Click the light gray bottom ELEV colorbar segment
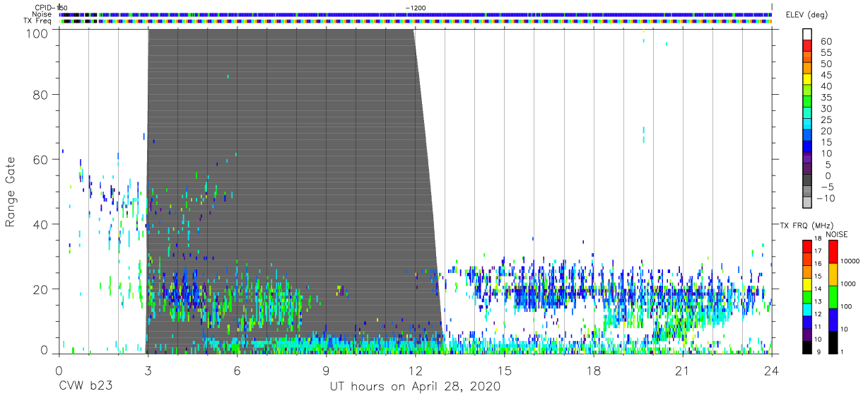 point(807,201)
